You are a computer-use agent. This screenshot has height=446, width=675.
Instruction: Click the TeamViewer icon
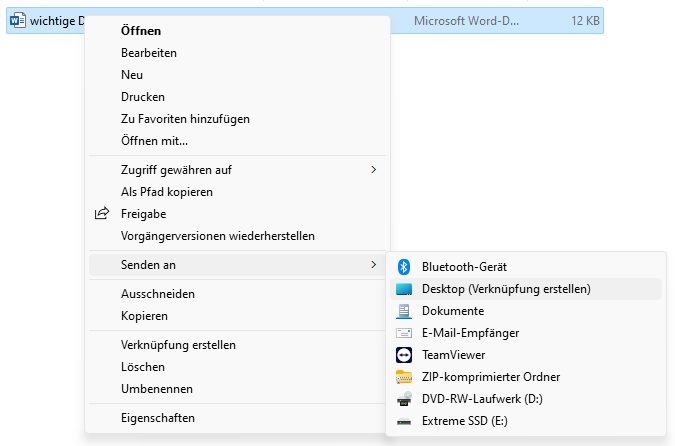click(x=404, y=355)
